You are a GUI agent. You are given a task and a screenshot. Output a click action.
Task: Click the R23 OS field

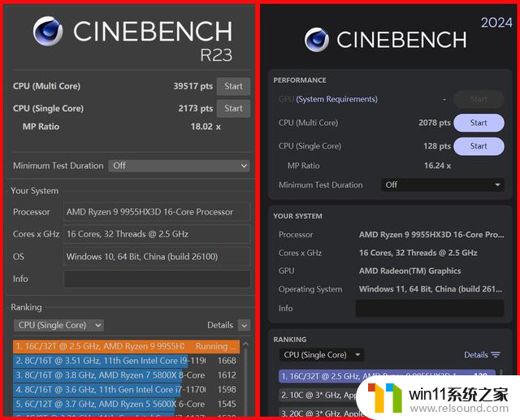point(157,257)
